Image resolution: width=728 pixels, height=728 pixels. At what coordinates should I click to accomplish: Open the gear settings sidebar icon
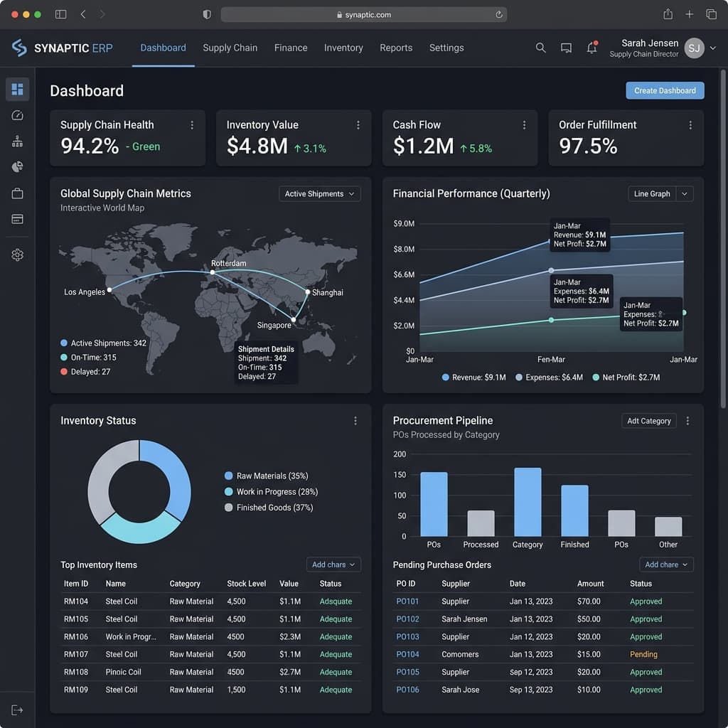coord(17,255)
